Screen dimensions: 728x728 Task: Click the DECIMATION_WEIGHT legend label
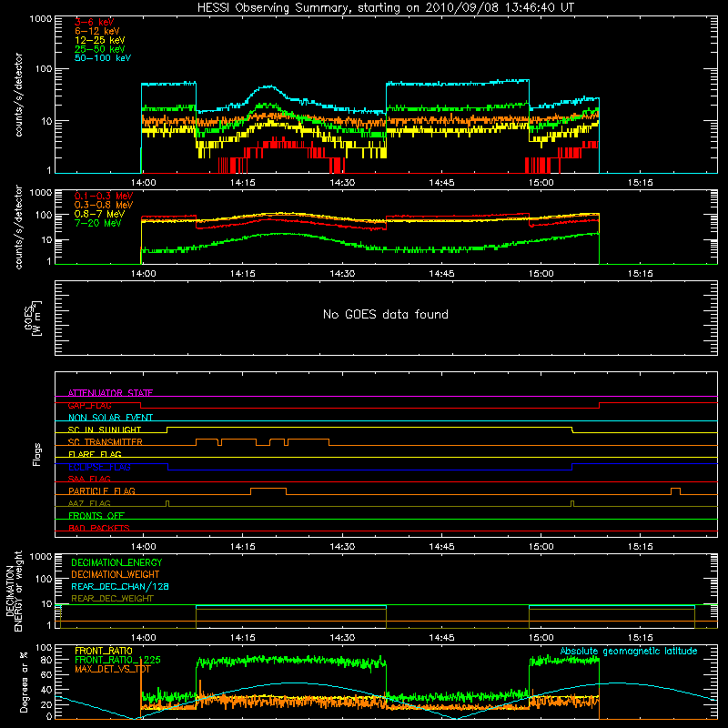(116, 574)
